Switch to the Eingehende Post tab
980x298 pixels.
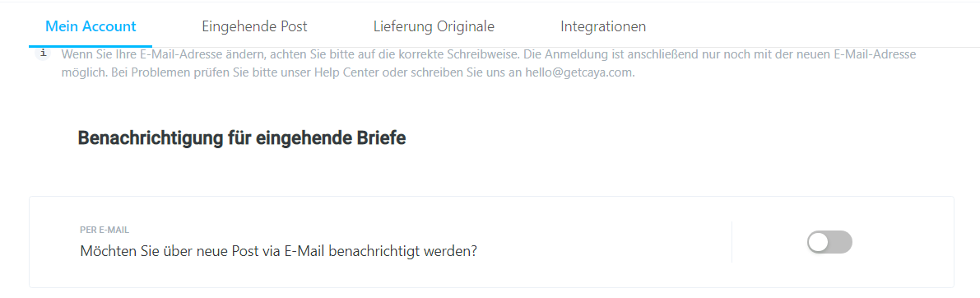pos(254,27)
